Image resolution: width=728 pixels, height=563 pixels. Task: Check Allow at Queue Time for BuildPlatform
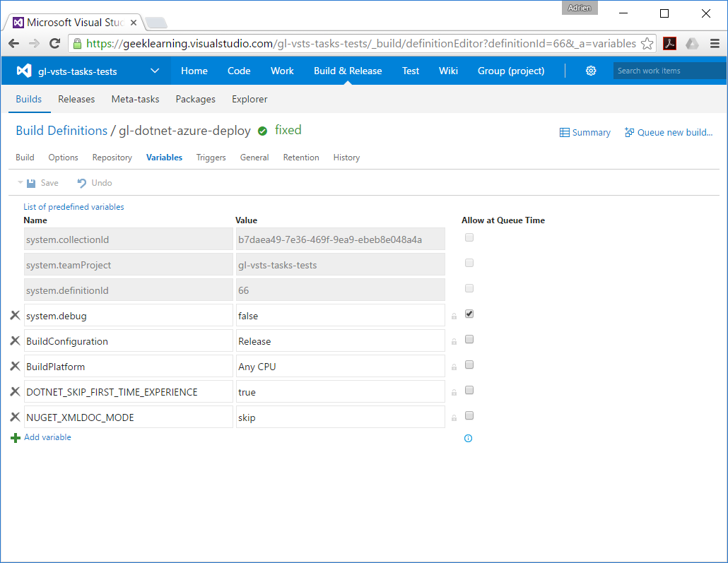[x=469, y=365]
